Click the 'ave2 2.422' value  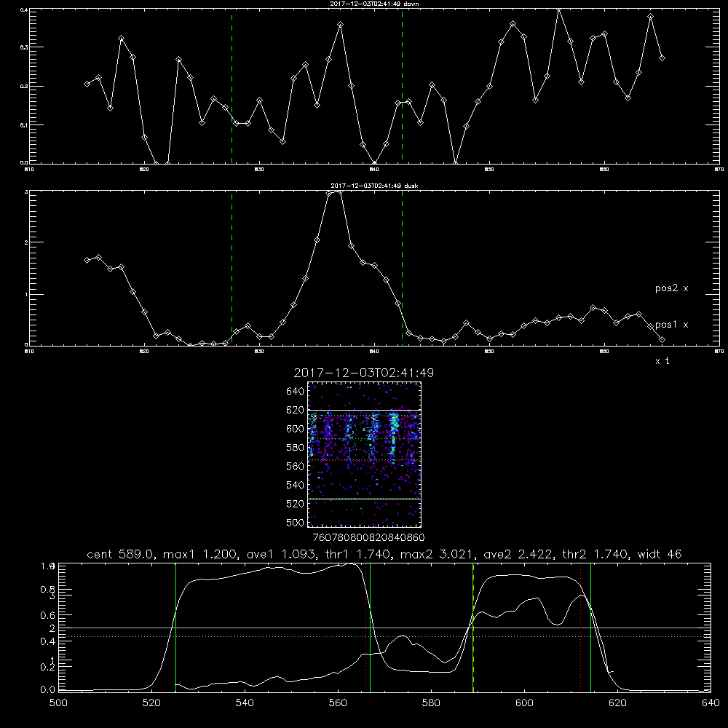517,554
